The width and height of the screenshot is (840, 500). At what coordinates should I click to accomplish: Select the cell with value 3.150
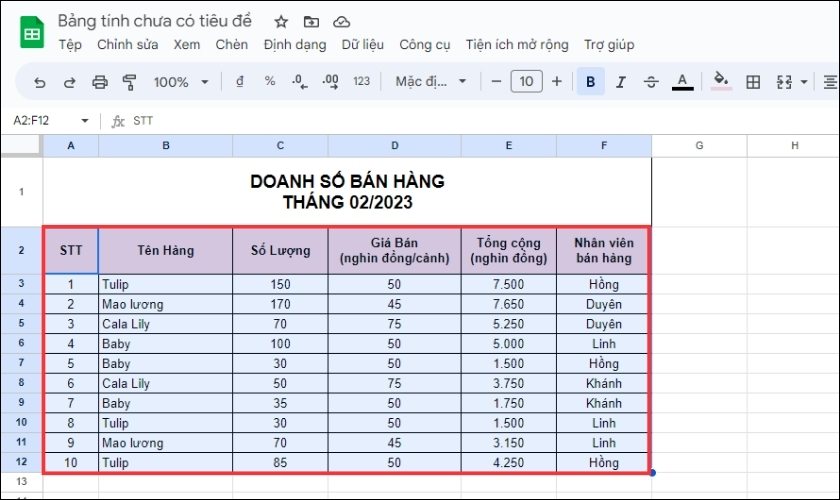(x=508, y=443)
